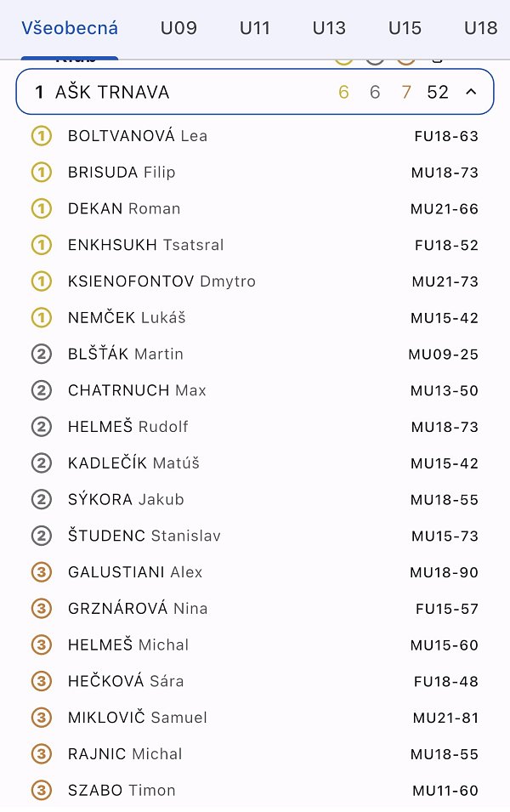Click AŠK TRNAVA total count 52
The image size is (510, 812).
[x=438, y=92]
